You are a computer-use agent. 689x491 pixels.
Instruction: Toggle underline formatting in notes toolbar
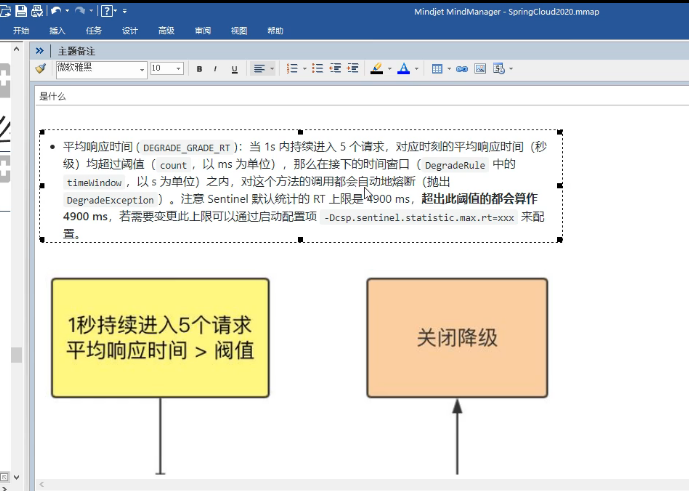(235, 69)
